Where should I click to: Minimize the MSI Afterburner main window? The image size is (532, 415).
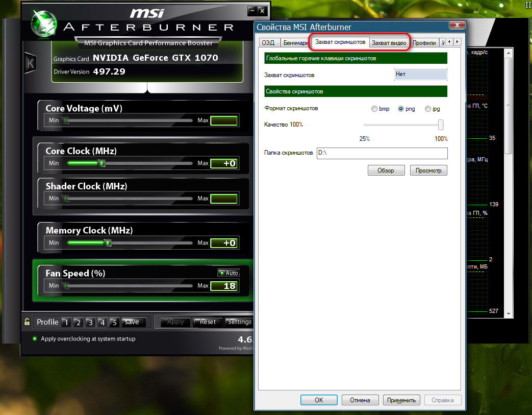click(252, 11)
